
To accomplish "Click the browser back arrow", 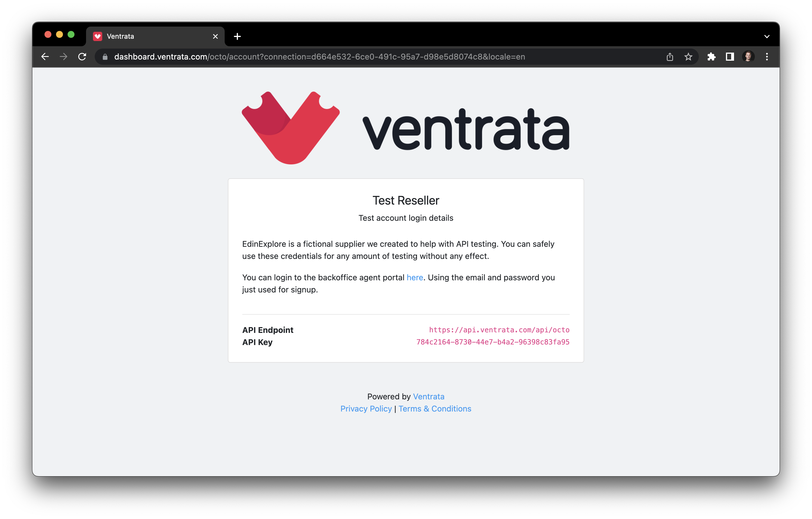I will pos(45,57).
